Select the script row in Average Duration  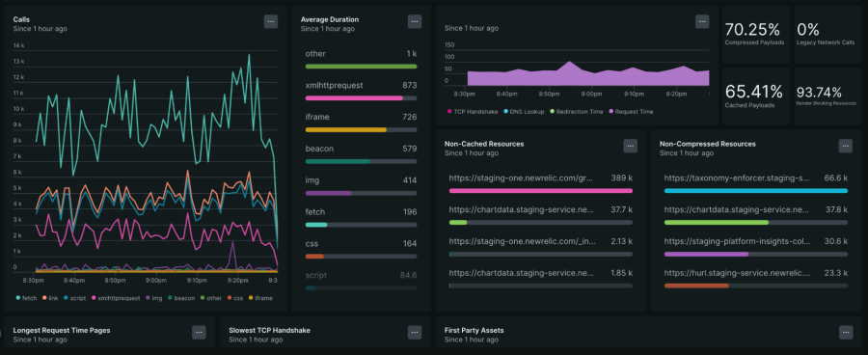point(361,280)
